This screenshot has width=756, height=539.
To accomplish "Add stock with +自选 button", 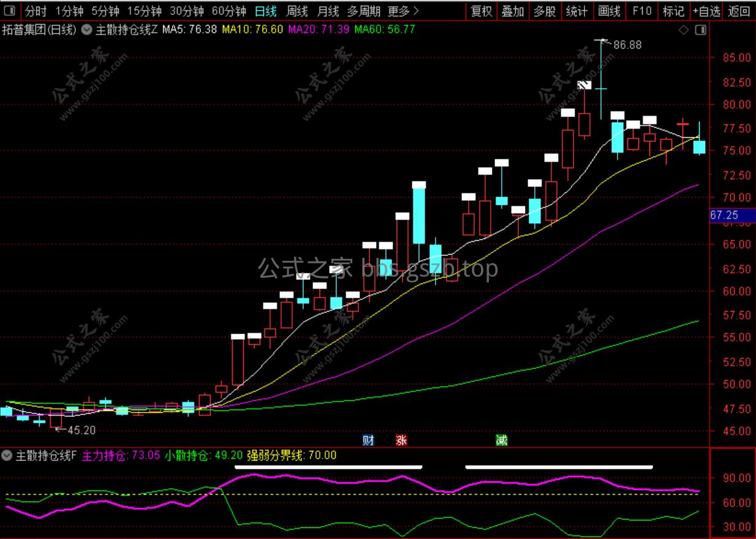I will point(706,11).
